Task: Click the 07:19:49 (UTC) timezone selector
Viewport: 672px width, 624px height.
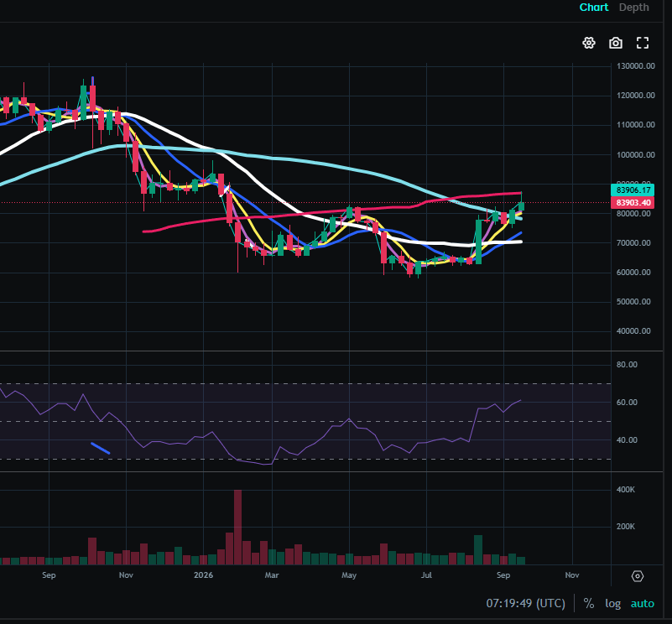Action: (525, 603)
